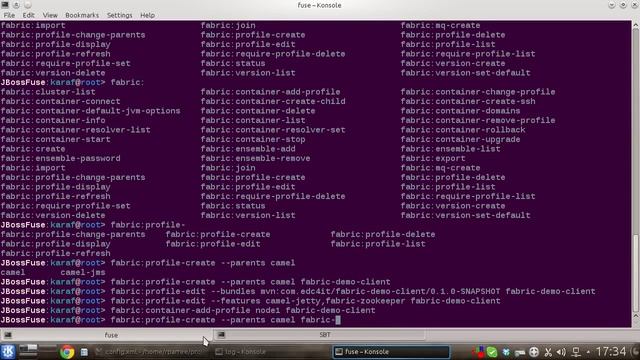Open the Klipper scissors clipboard icon

point(548,352)
